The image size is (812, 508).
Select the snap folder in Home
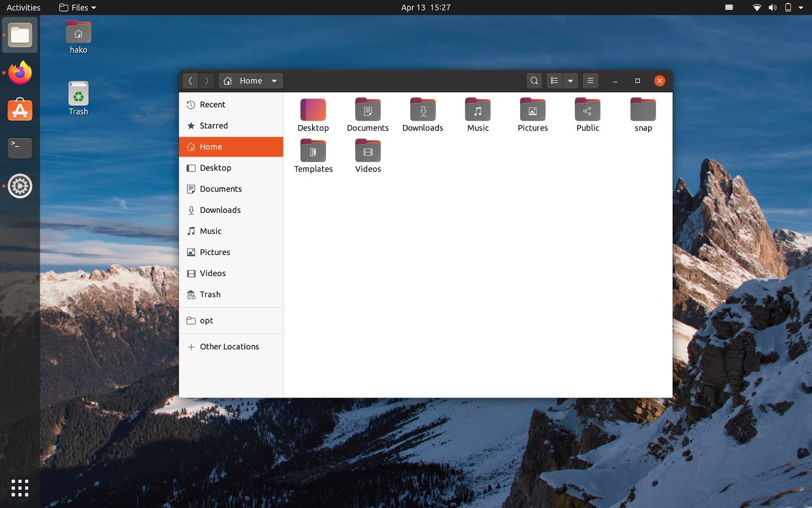click(x=643, y=110)
